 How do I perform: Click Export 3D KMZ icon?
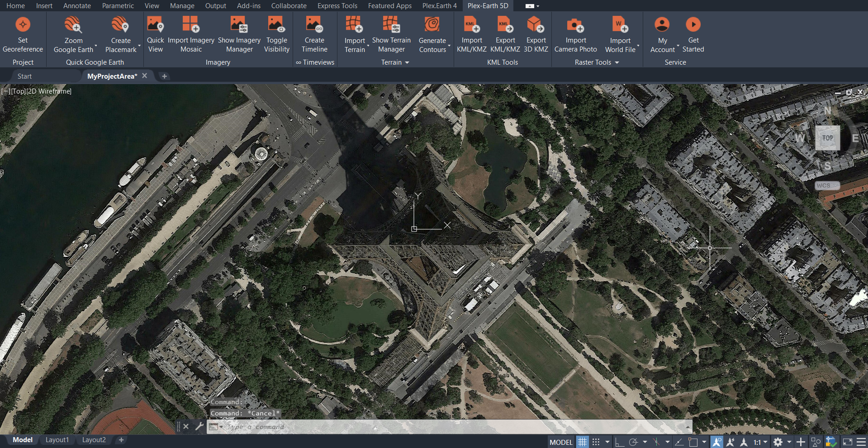(x=536, y=24)
